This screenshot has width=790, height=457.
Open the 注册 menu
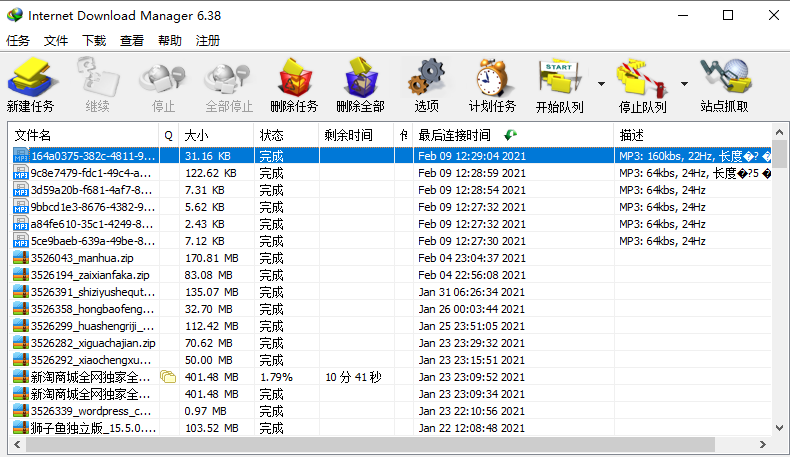pos(208,41)
